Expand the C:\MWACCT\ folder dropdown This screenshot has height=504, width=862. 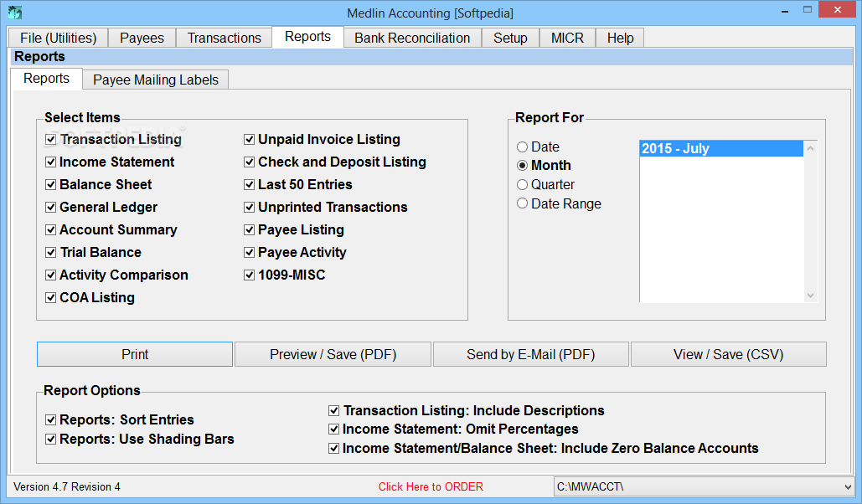[847, 487]
